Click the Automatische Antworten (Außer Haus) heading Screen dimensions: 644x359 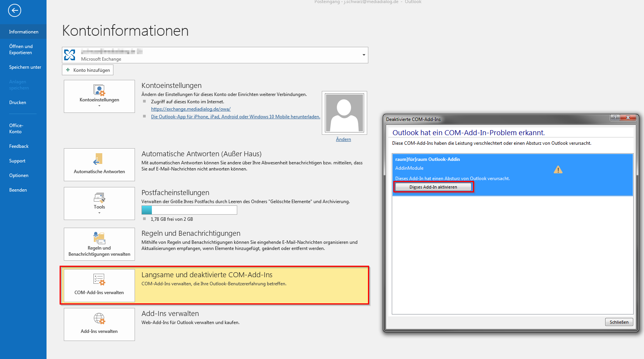coord(201,154)
